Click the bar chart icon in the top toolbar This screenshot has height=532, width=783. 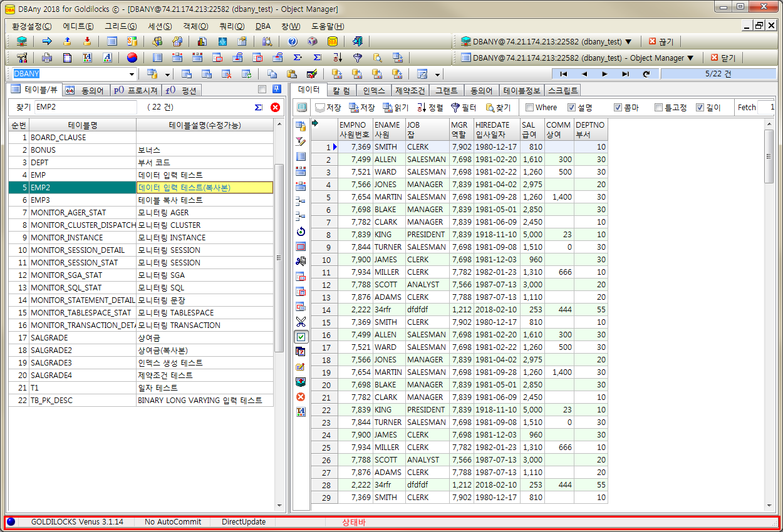pos(202,41)
